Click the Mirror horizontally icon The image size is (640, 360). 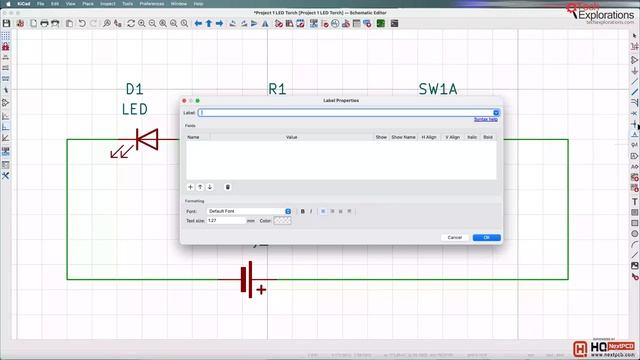point(265,24)
